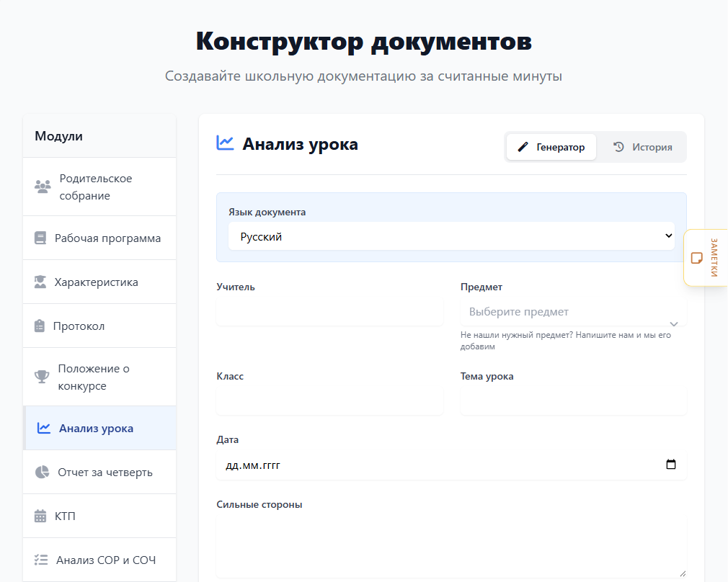The width and height of the screenshot is (728, 582).
Task: Click the parents meeting people icon
Action: point(43,187)
